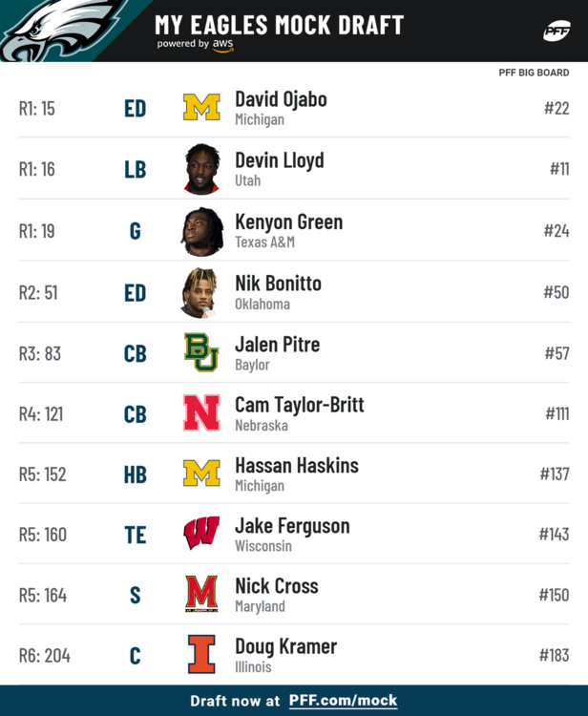Click the MY EAGLES MOCK DRAFT title
This screenshot has height=716, width=588.
click(x=279, y=25)
